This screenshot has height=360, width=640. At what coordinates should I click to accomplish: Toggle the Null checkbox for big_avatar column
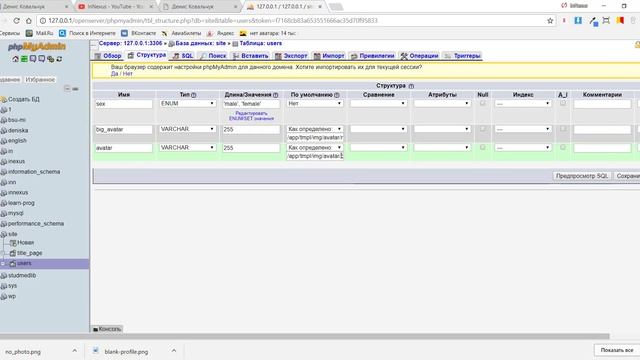[482, 129]
